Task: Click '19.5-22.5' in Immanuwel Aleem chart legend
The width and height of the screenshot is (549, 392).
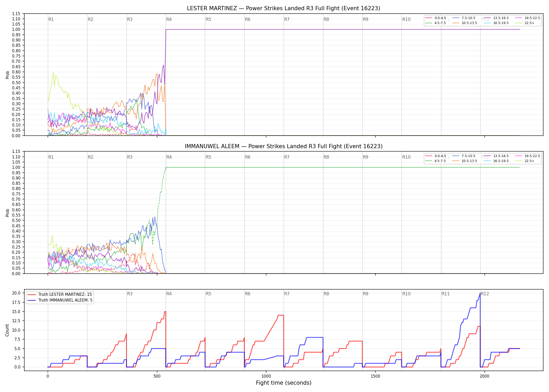Action: pos(532,156)
